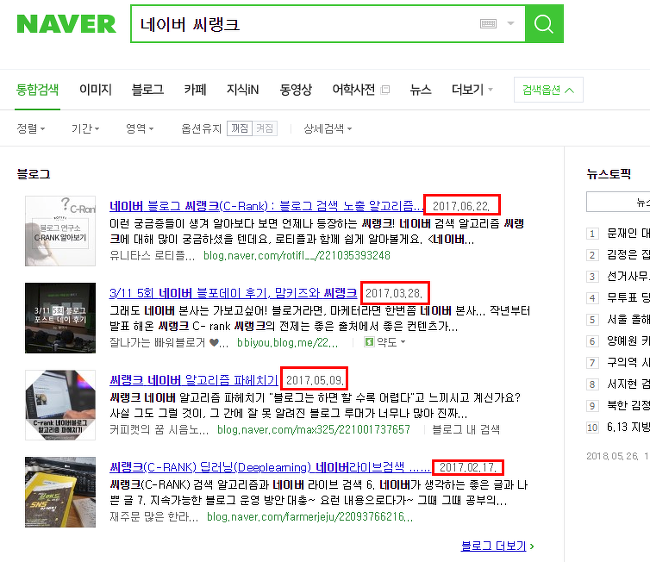Open news topic ranked 5 서울
Image resolution: width=650 pixels, height=562 pixels.
[x=628, y=320]
